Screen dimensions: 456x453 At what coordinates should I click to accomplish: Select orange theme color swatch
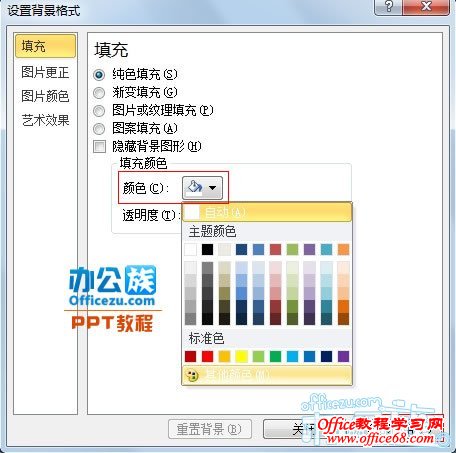[x=343, y=249]
